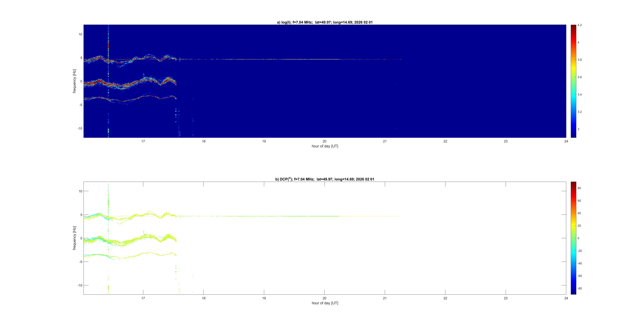Click the lower colorbar near value 80
The width and height of the screenshot is (644, 331).
[x=573, y=188]
